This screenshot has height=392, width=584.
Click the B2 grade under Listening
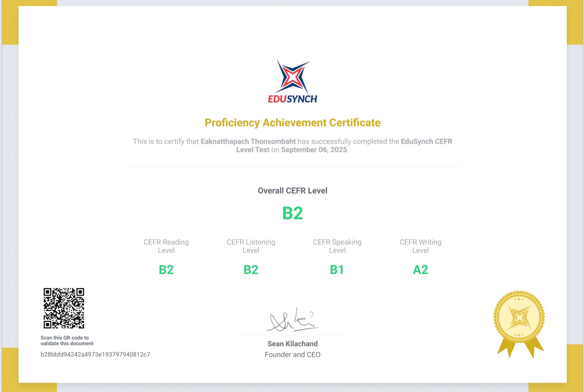251,270
